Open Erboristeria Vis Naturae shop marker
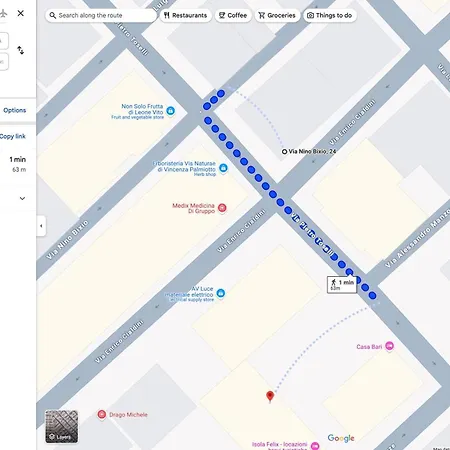 point(223,168)
